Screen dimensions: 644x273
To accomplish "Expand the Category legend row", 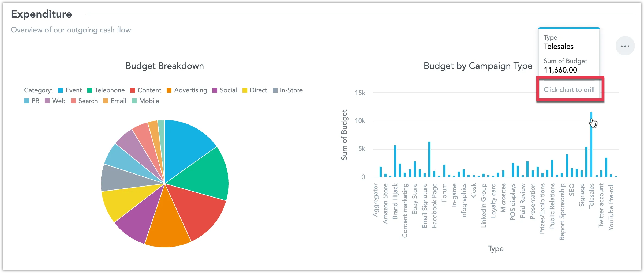I will click(38, 90).
